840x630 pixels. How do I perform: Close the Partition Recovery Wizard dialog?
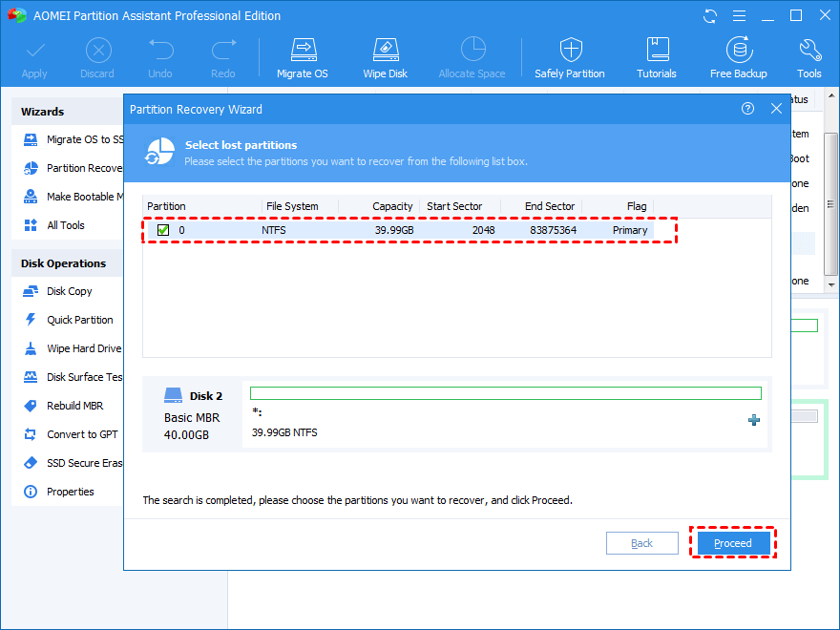tap(776, 109)
